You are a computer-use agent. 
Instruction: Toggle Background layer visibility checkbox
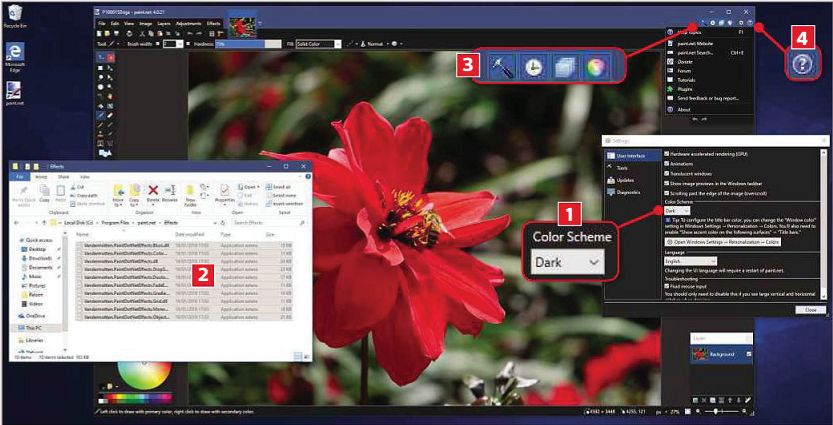pos(749,354)
